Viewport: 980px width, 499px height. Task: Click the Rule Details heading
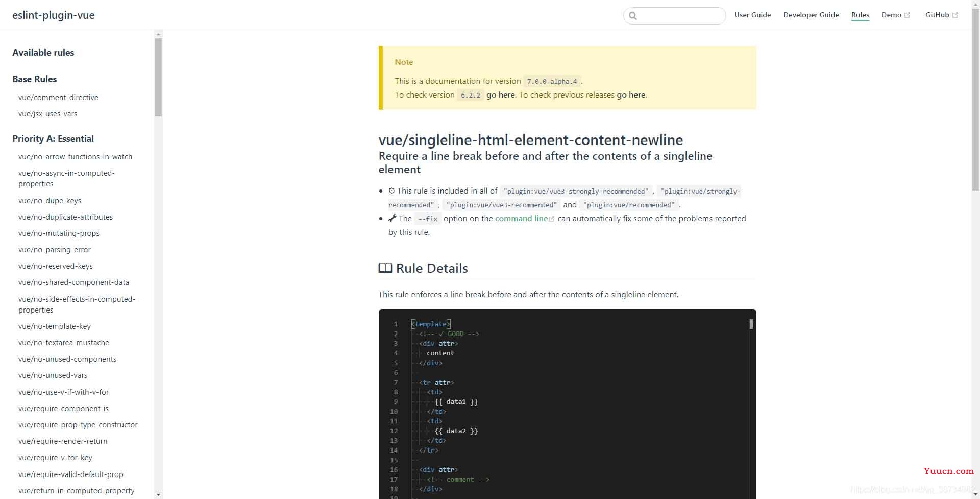432,268
